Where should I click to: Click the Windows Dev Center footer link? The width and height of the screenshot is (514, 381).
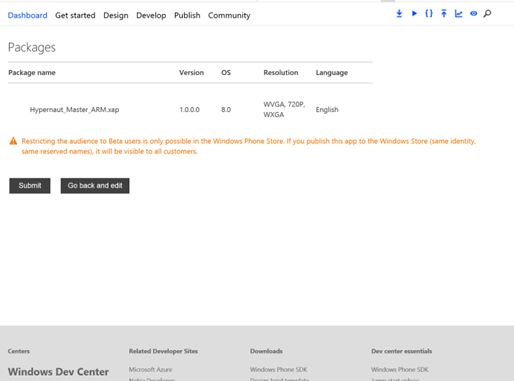58,372
